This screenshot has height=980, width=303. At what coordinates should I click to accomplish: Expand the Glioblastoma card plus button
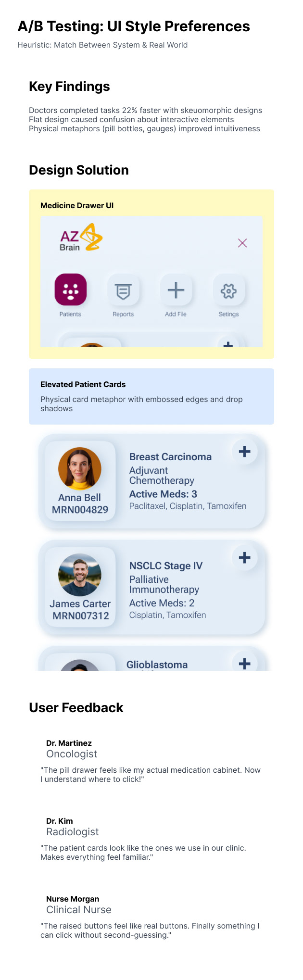click(245, 662)
